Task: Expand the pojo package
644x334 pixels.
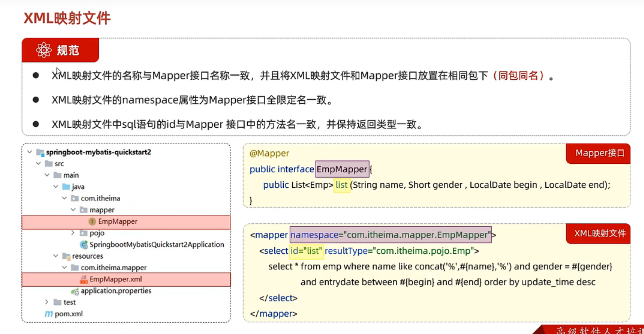Action: coord(73,233)
